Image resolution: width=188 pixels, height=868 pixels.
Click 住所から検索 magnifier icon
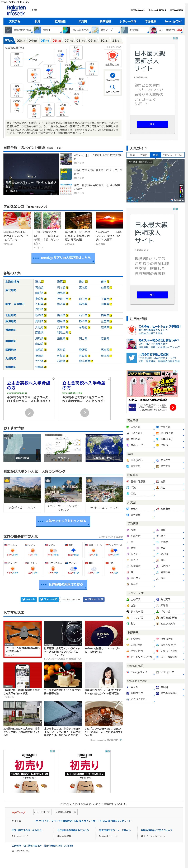pos(112,87)
